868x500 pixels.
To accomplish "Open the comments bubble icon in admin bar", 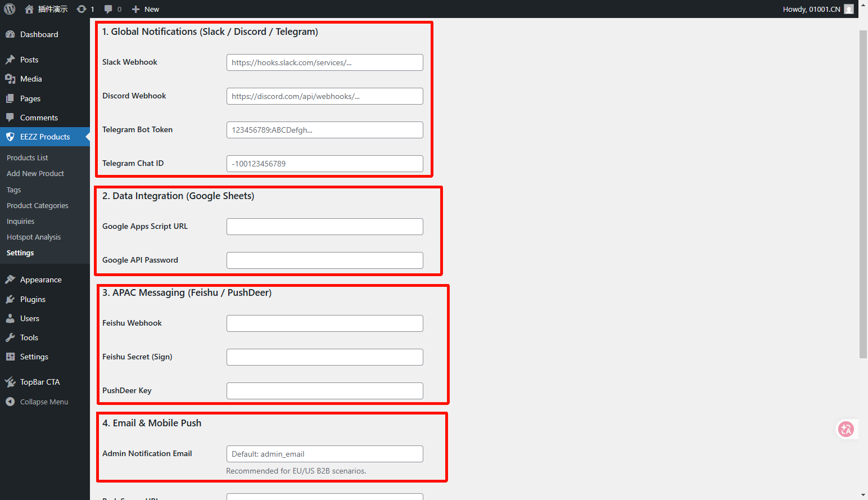I will point(108,9).
